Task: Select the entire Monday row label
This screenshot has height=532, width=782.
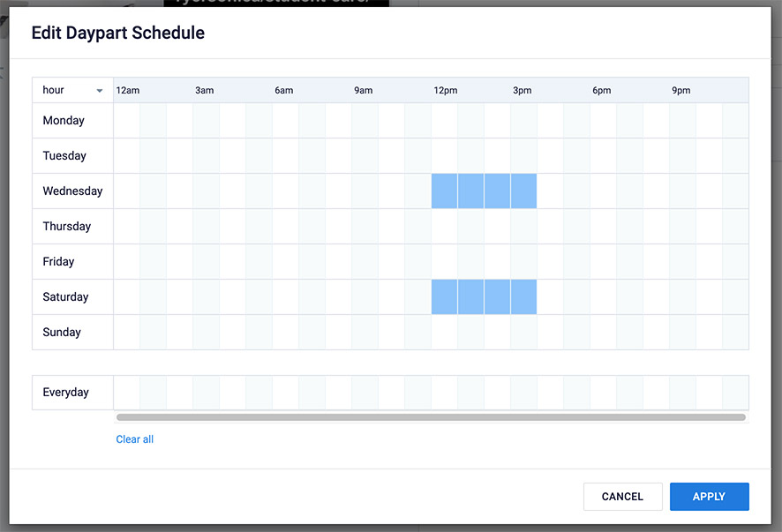Action: (x=64, y=121)
